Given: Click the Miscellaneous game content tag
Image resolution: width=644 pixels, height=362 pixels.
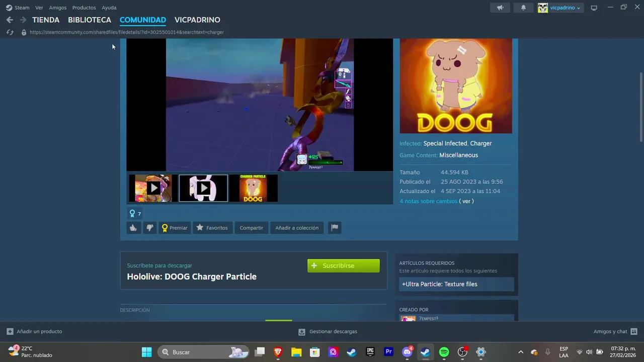Looking at the screenshot, I should [x=458, y=155].
